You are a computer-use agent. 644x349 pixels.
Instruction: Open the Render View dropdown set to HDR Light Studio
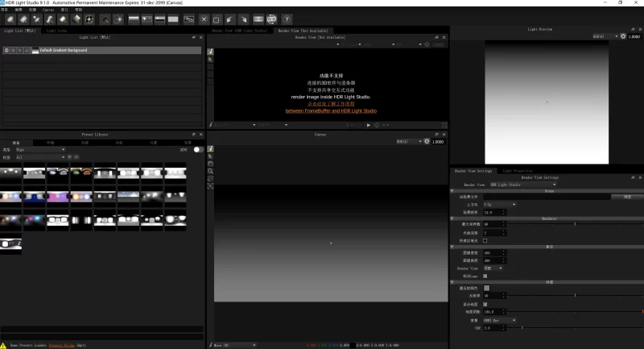click(x=523, y=185)
